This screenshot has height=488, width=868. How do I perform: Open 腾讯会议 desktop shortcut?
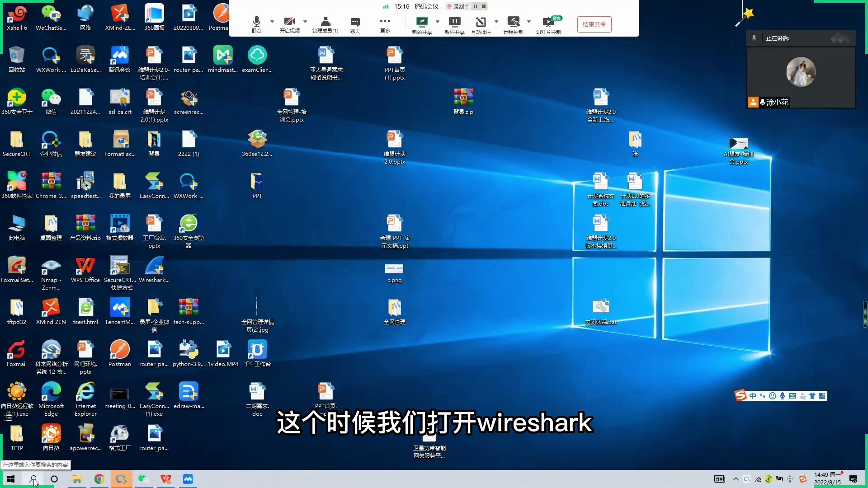120,59
